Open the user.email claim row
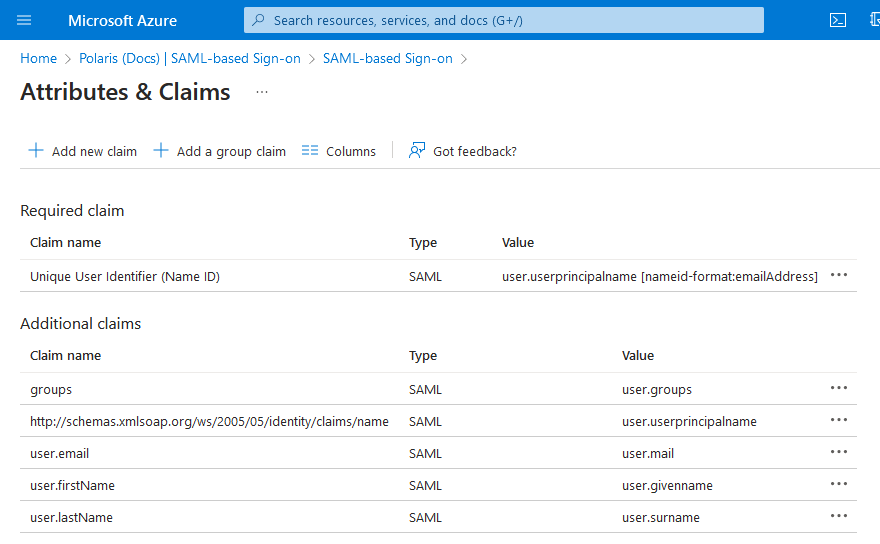The width and height of the screenshot is (880, 544). coord(60,453)
